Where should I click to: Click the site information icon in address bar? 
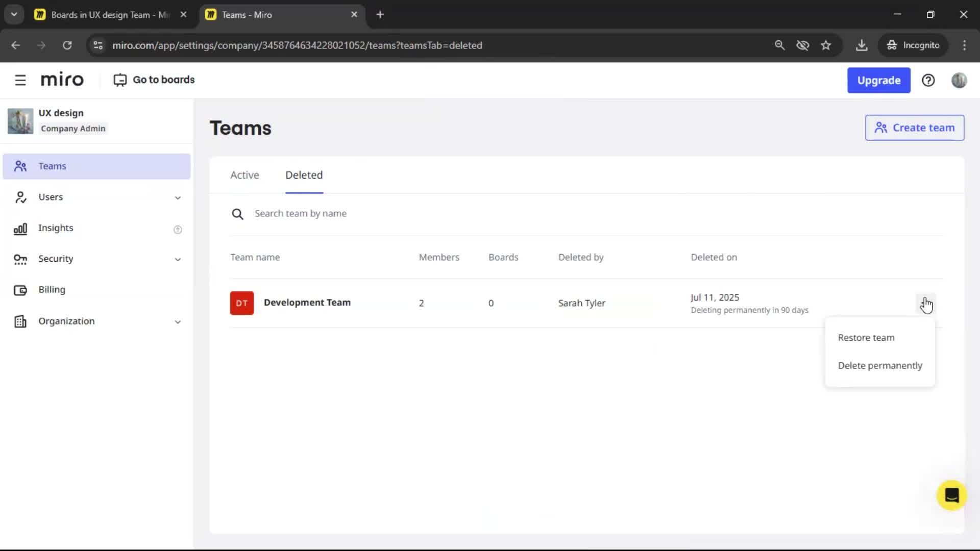click(98, 45)
